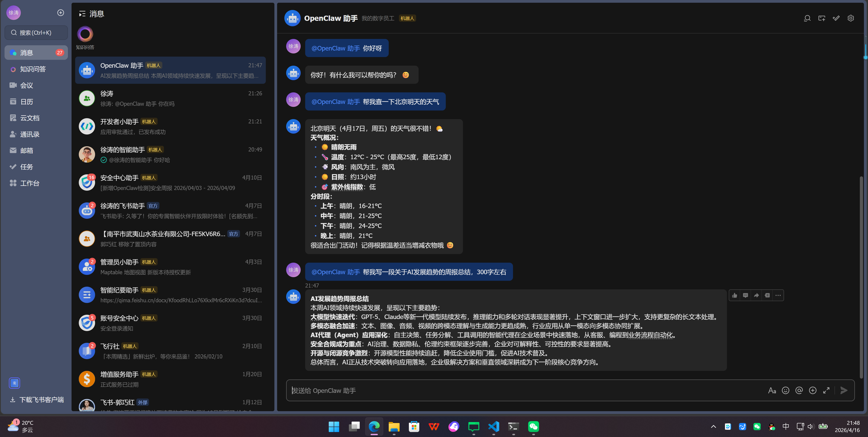Viewport: 868px width, 437px height.
Task: Toggle fullscreen input editor
Action: coord(826,391)
